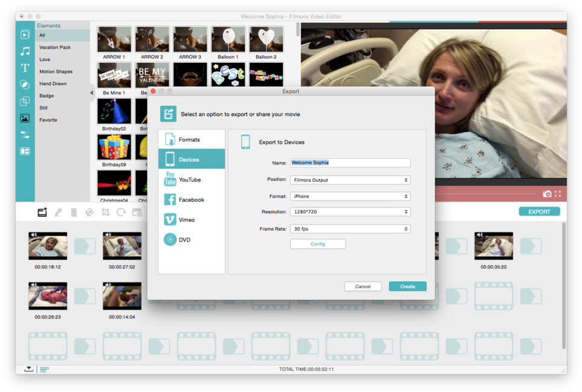
Task: Click the Delete trash icon in the toolbar
Action: point(74,212)
